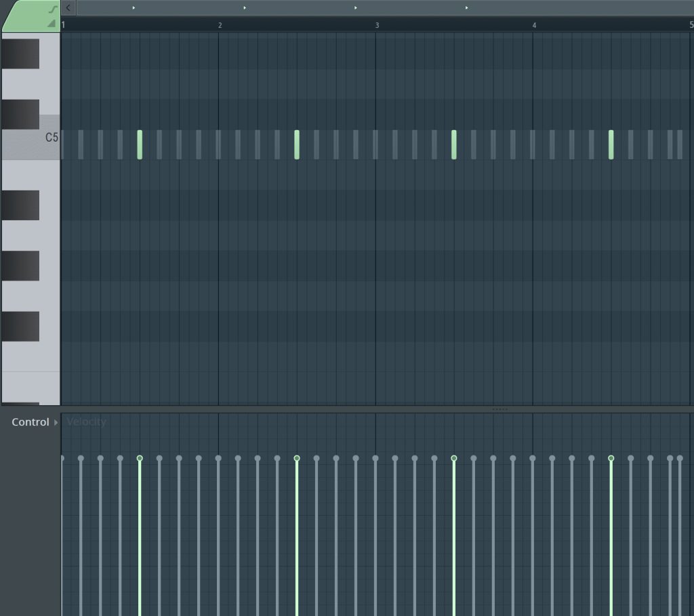Select the green note in bar 1
This screenshot has height=616, width=694.
click(x=140, y=144)
